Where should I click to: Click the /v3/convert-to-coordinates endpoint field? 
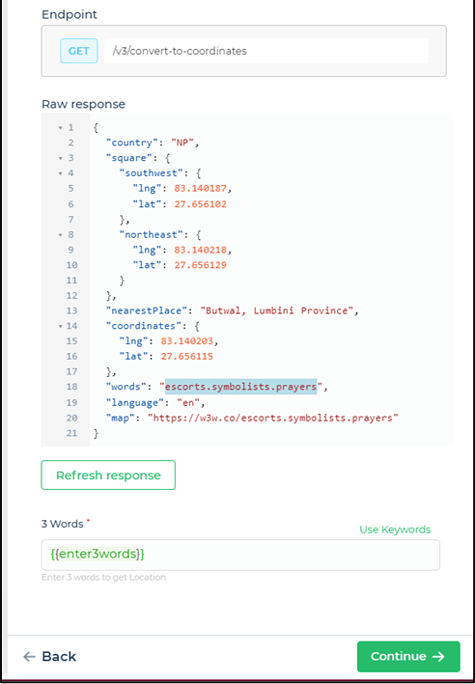coord(266,51)
